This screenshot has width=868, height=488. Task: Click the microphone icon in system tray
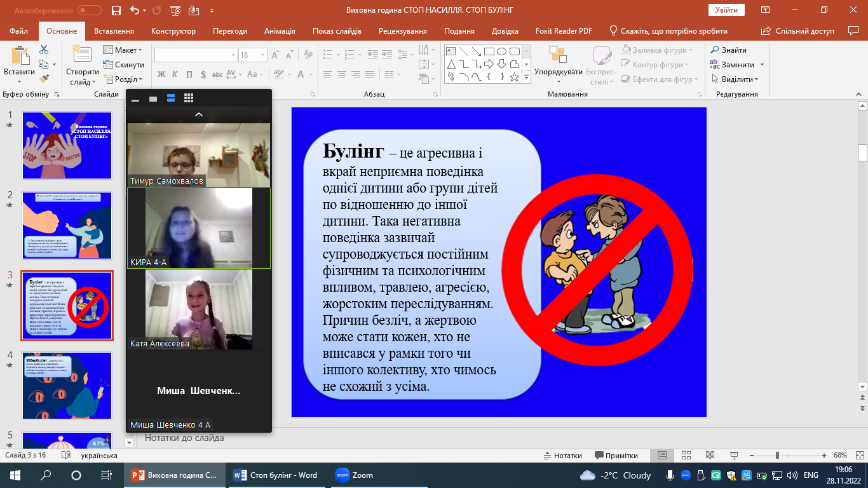pyautogui.click(x=670, y=475)
